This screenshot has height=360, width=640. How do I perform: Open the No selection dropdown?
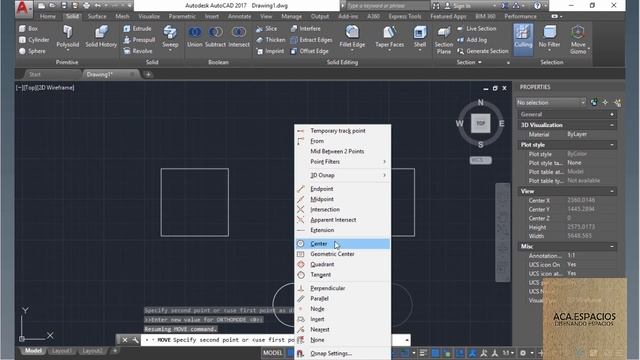click(x=551, y=102)
